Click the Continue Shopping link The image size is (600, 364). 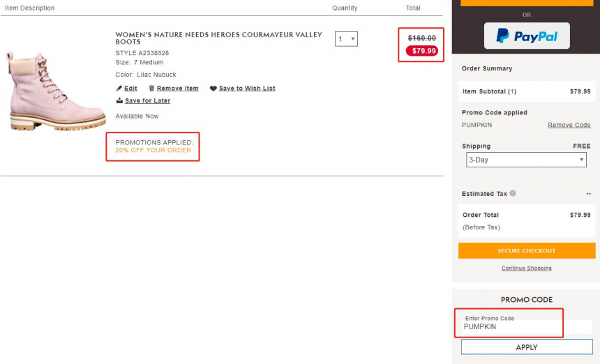527,268
